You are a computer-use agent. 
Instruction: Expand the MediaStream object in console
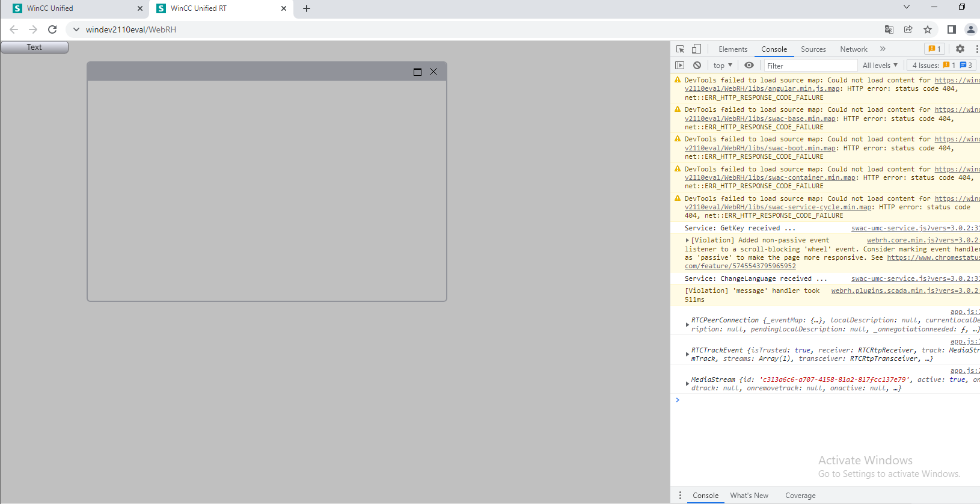click(687, 384)
